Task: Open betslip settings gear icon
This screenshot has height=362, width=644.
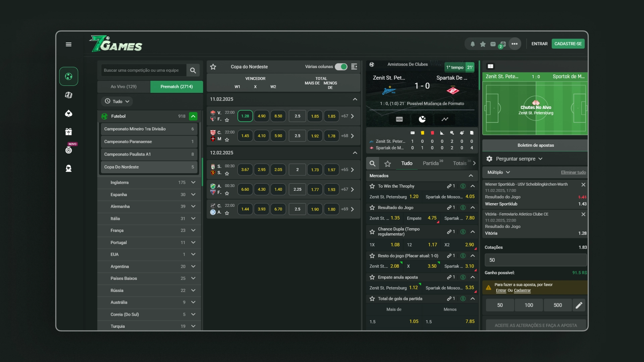Action: tap(489, 159)
